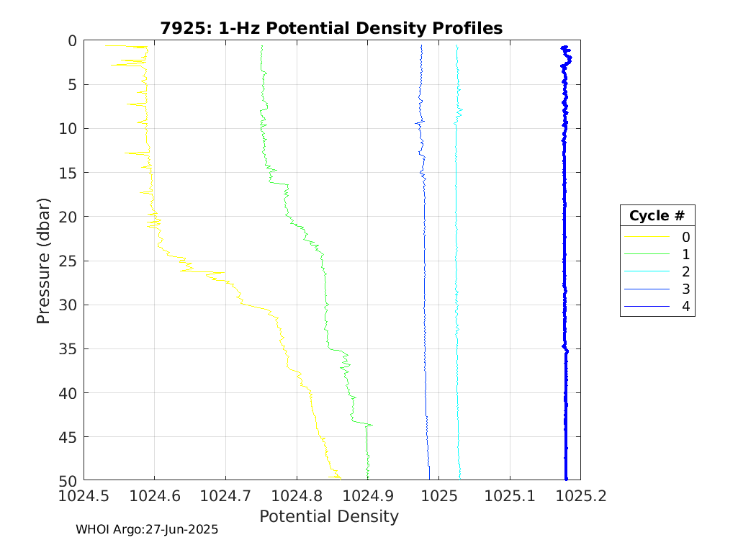Viewport: 756px width, 540px height.
Task: Click the 'Cycle #' legend header
Action: [657, 215]
